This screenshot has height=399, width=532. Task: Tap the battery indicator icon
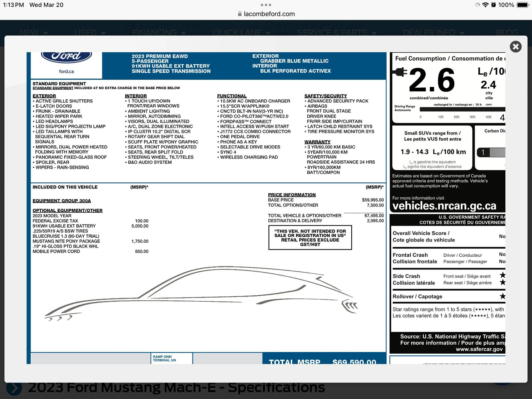click(x=523, y=5)
